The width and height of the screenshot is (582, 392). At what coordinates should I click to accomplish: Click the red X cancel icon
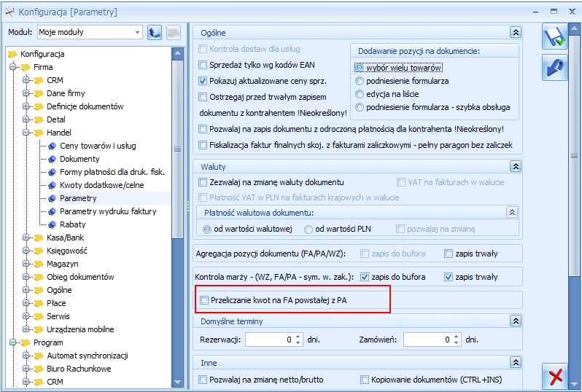[x=554, y=377]
